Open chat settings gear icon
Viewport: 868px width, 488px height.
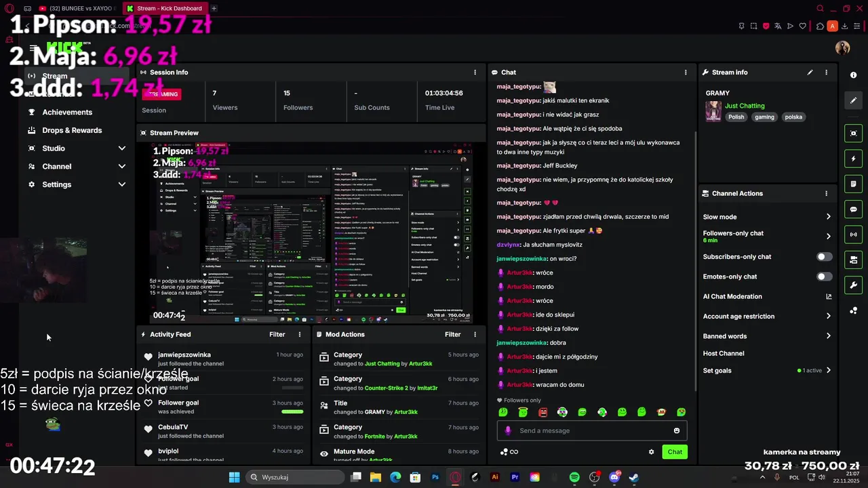point(652,452)
